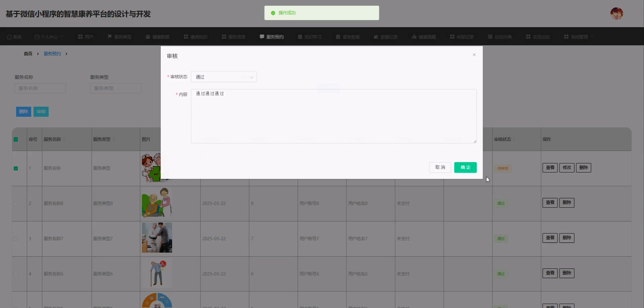This screenshot has height=308, width=644.
Task: Open 知识学习 clipboard icon item
Action: (300, 37)
